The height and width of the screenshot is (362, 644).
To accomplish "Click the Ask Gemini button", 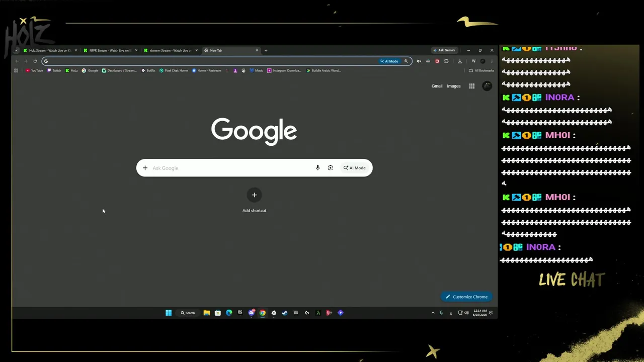I will [444, 50].
